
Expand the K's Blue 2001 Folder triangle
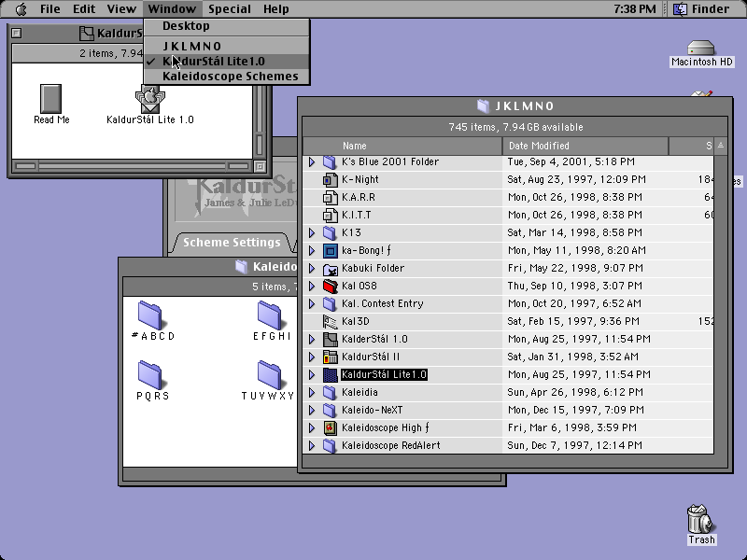coord(312,161)
